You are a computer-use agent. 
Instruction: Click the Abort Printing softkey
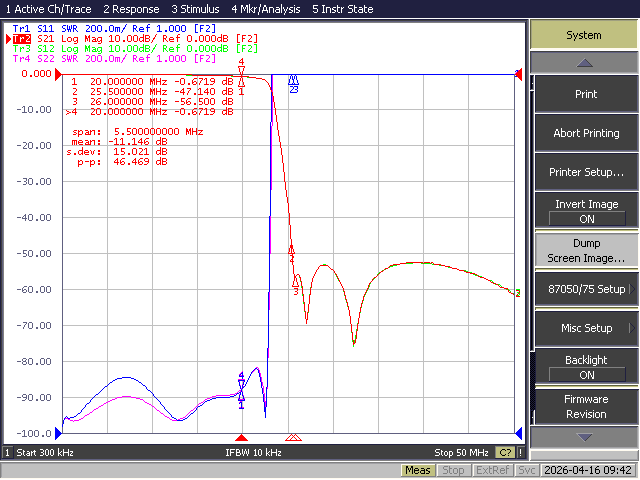click(586, 133)
